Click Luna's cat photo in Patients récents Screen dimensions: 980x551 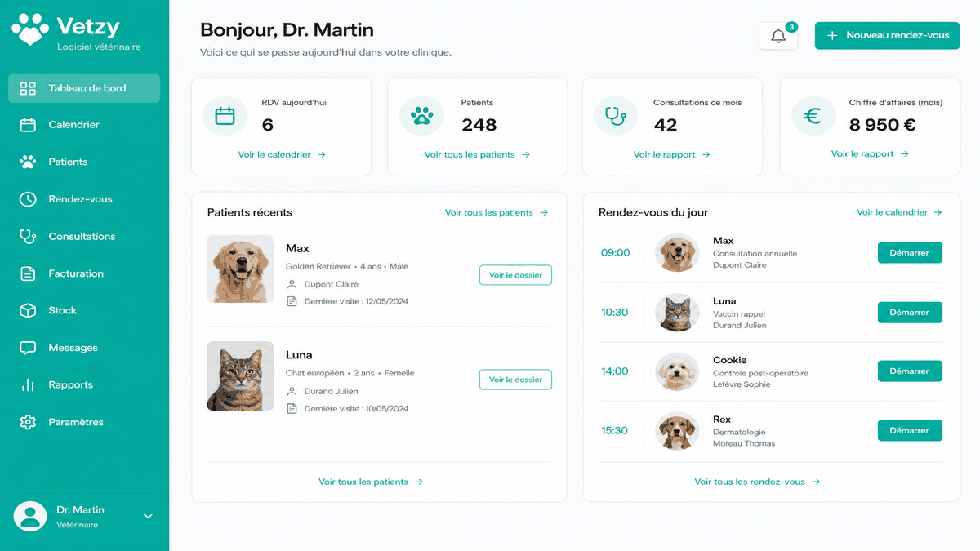click(240, 375)
